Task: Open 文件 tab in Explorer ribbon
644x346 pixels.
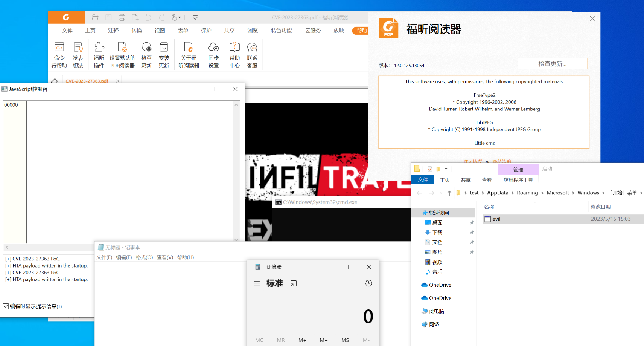Action: coord(423,180)
